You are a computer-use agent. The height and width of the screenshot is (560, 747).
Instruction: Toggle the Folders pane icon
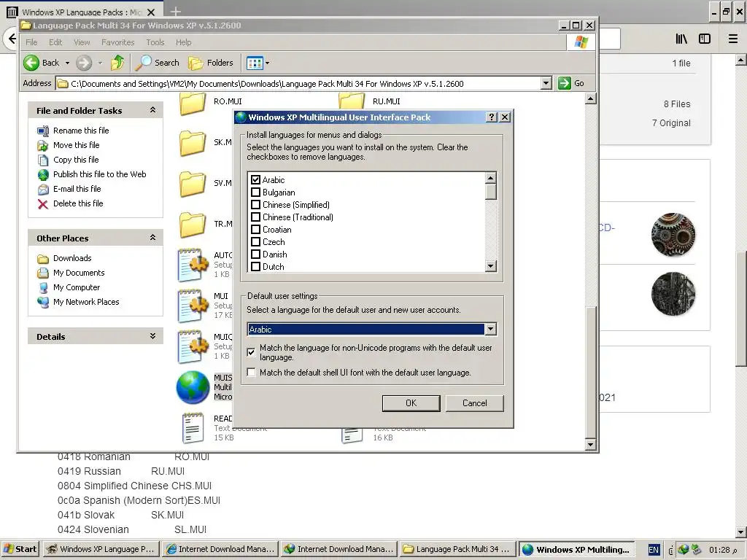point(196,63)
